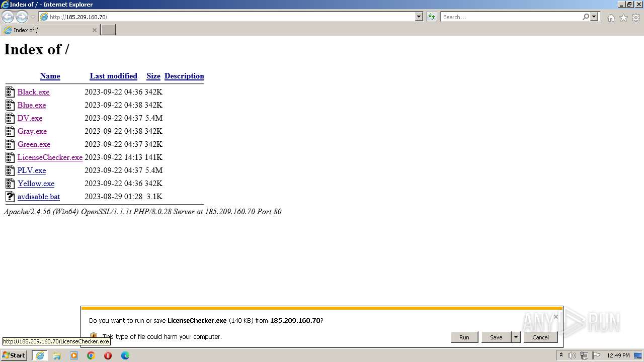Click the binary file icon beside Black.exe
The image size is (644, 362).
(x=10, y=92)
